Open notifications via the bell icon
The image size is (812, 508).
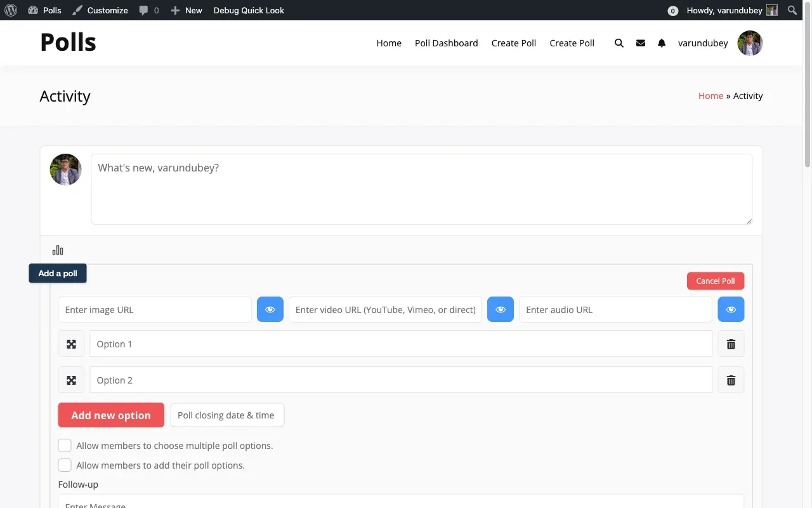662,43
